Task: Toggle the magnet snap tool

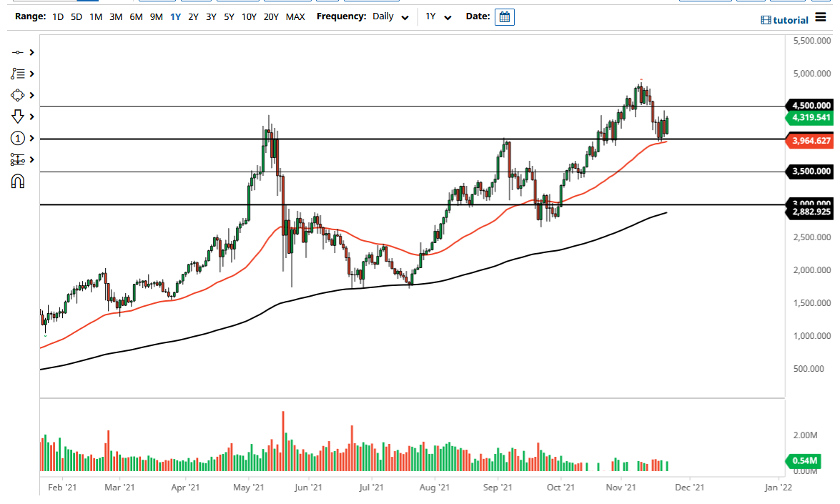Action: [x=17, y=181]
